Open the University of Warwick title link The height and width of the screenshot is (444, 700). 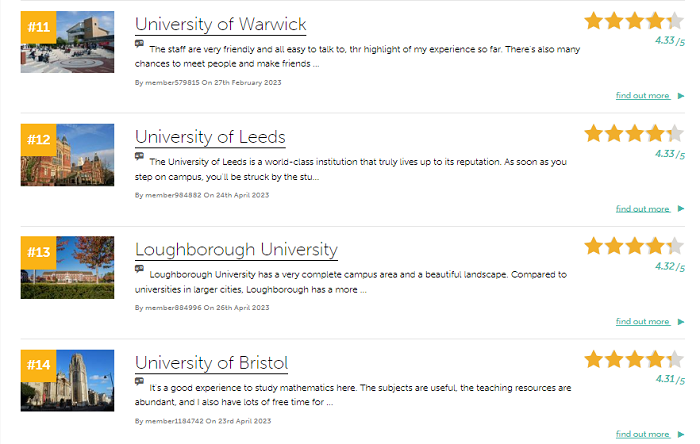tap(220, 24)
